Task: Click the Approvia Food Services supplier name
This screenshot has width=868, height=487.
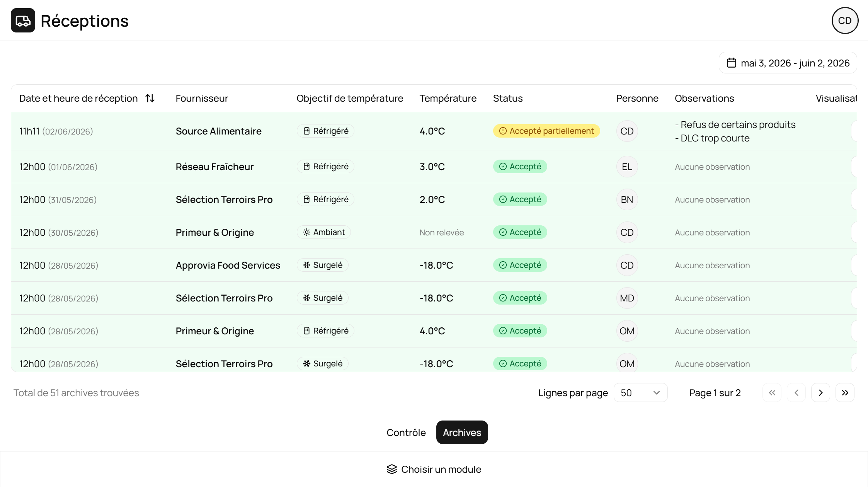Action: [228, 265]
